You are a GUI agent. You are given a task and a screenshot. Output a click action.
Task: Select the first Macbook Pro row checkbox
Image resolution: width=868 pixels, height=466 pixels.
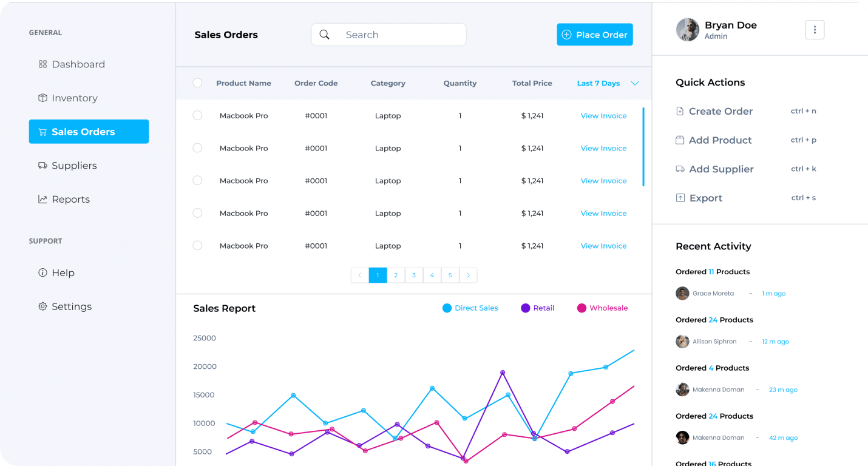[x=197, y=115]
